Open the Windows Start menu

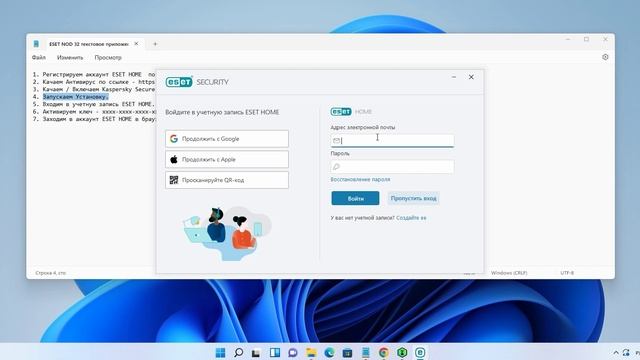pyautogui.click(x=220, y=353)
